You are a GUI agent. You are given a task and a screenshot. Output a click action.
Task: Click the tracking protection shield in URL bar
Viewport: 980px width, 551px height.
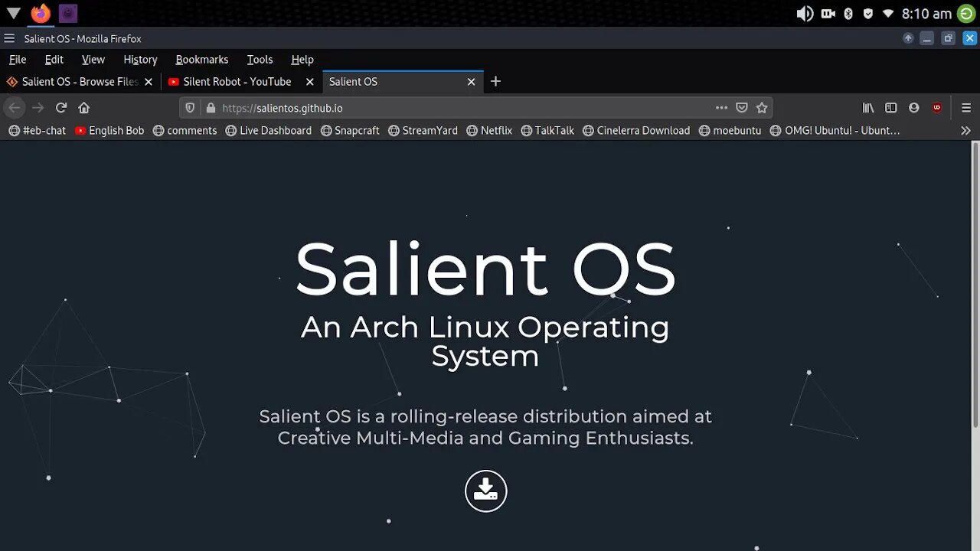tap(191, 108)
